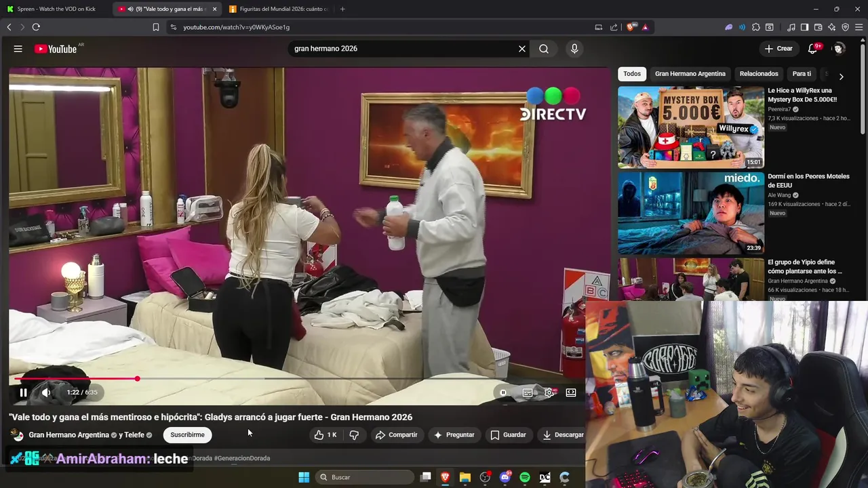The height and width of the screenshot is (488, 868).
Task: Go back with the browser back arrow
Action: click(x=9, y=27)
